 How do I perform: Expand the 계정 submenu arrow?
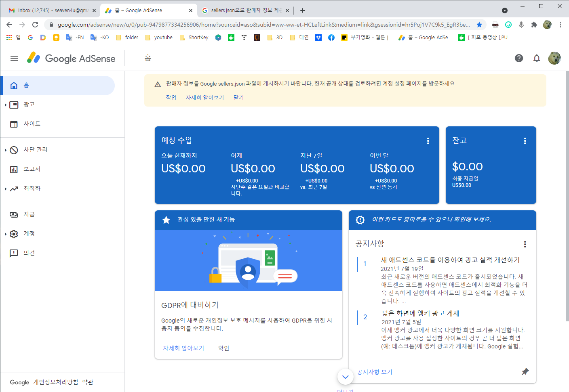coord(6,234)
